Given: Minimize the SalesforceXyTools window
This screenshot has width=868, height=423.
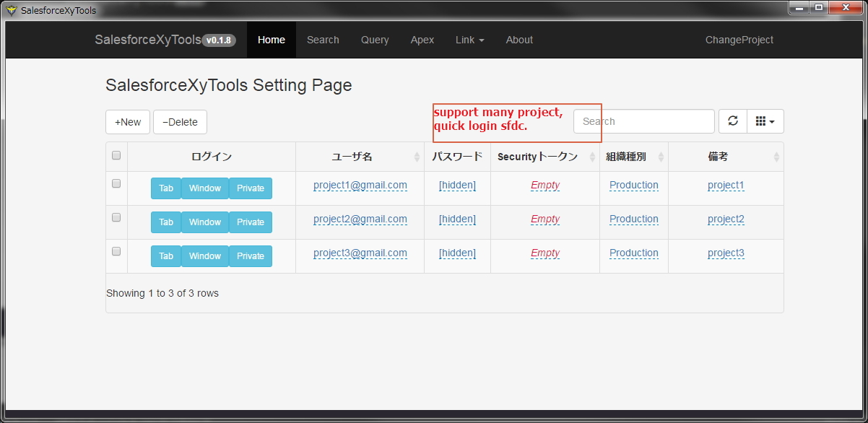Looking at the screenshot, I should coord(798,8).
